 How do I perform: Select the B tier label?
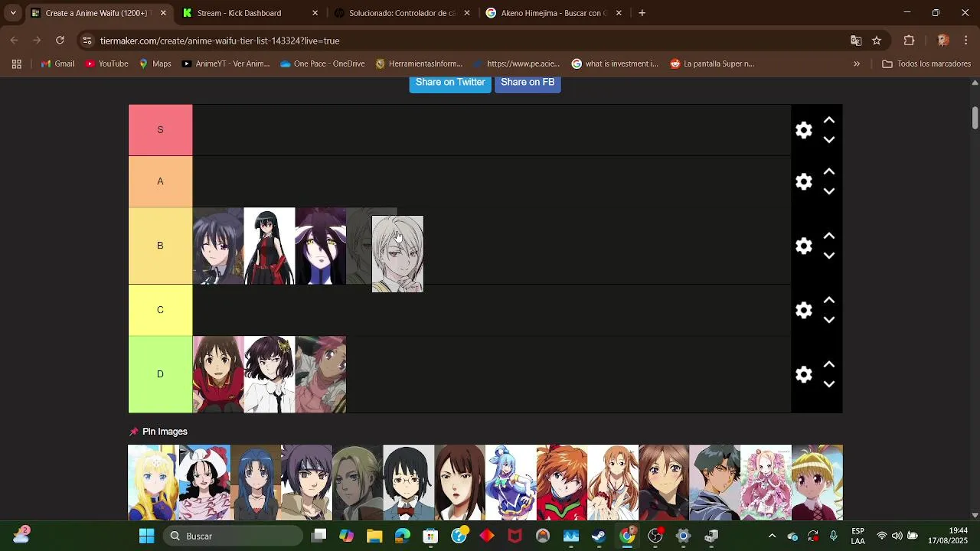(160, 246)
